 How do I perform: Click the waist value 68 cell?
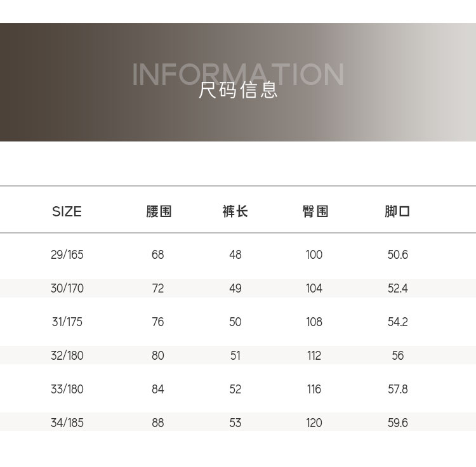click(158, 255)
